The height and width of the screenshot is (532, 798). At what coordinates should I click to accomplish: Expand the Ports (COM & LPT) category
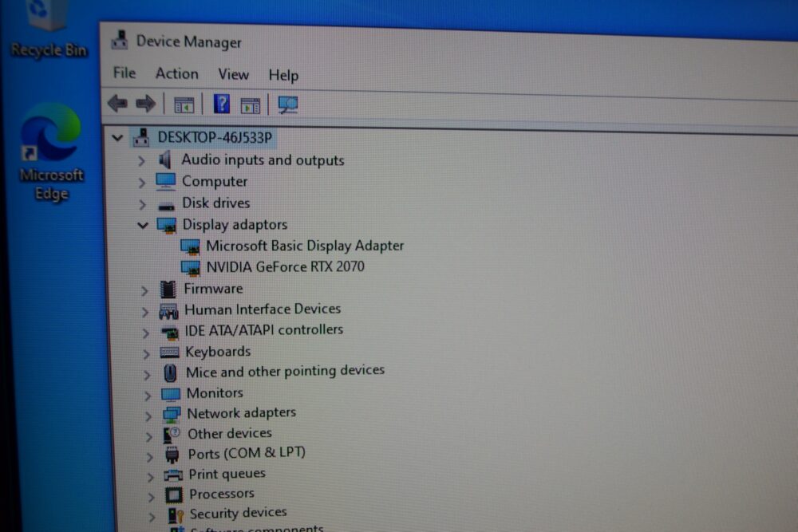click(x=150, y=457)
